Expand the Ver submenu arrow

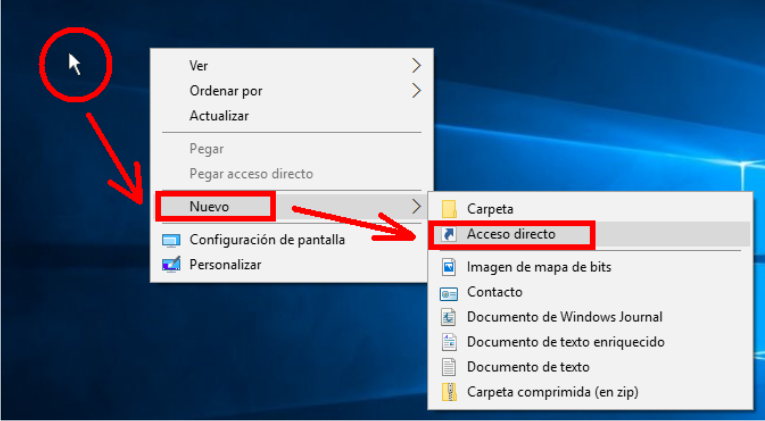tap(416, 65)
